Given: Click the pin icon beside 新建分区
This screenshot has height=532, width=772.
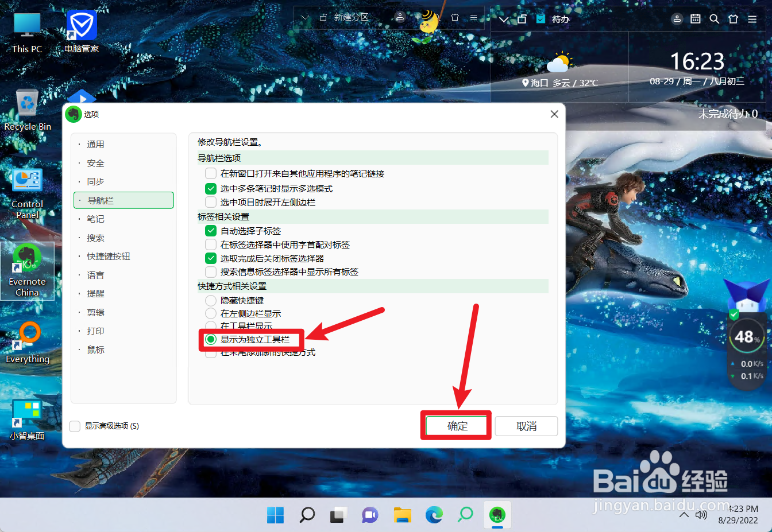Looking at the screenshot, I should pyautogui.click(x=323, y=17).
